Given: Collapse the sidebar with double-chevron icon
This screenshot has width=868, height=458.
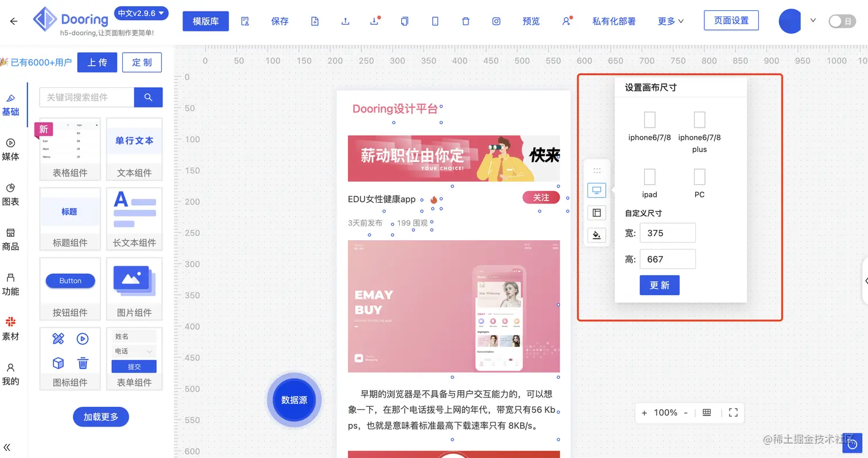Looking at the screenshot, I should pyautogui.click(x=7, y=447).
